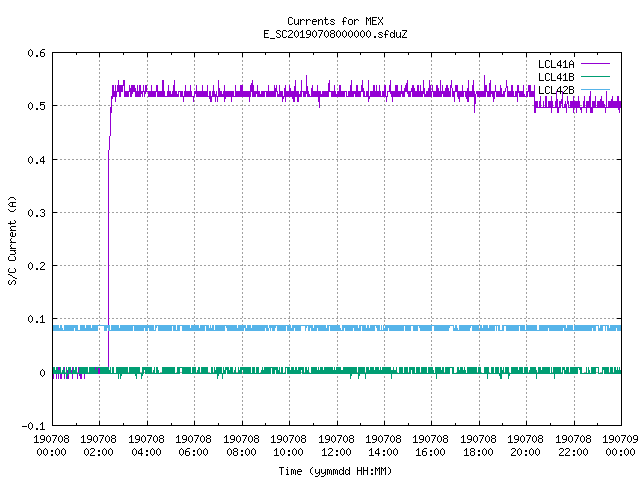640x480 pixels.
Task: Click the chart title 'Currents for MEX'
Action: [x=335, y=21]
